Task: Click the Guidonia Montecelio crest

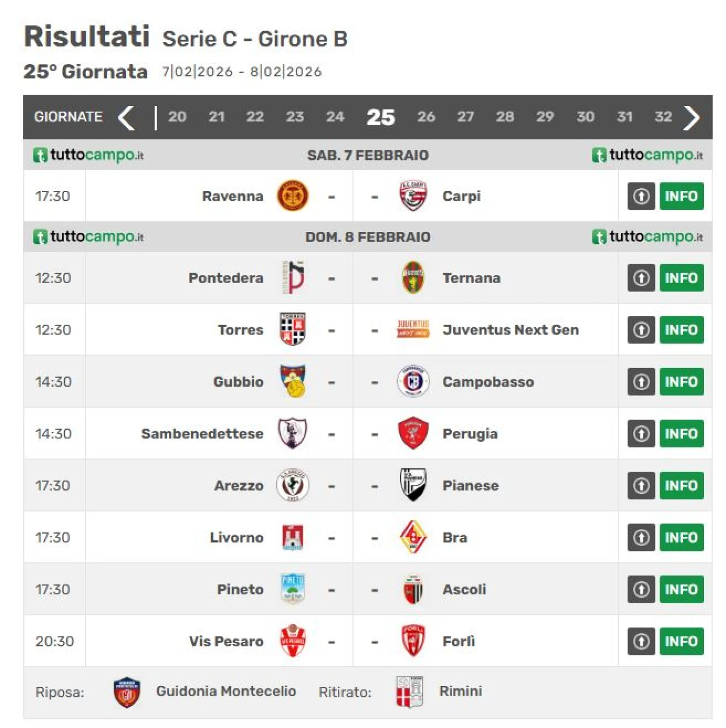Action: [x=127, y=692]
